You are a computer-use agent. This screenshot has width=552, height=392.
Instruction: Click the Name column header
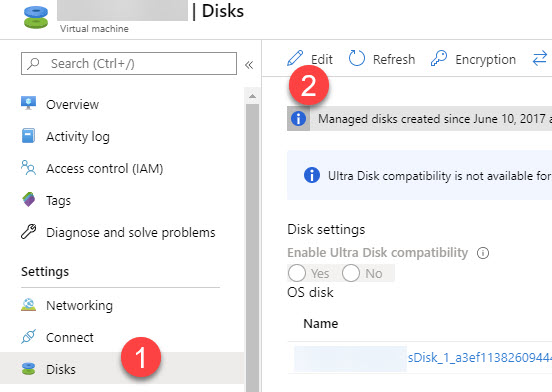click(321, 323)
